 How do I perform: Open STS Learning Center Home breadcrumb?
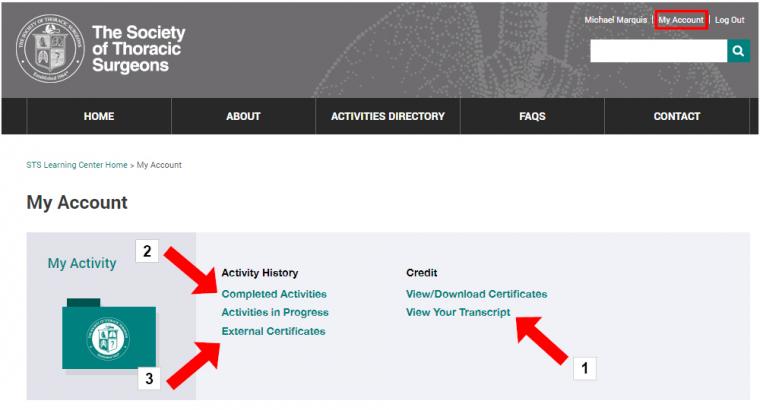pos(77,165)
